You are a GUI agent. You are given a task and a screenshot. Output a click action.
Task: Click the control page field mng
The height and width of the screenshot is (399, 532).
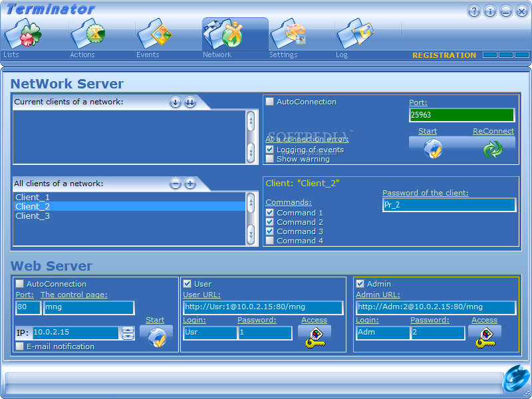(x=89, y=307)
